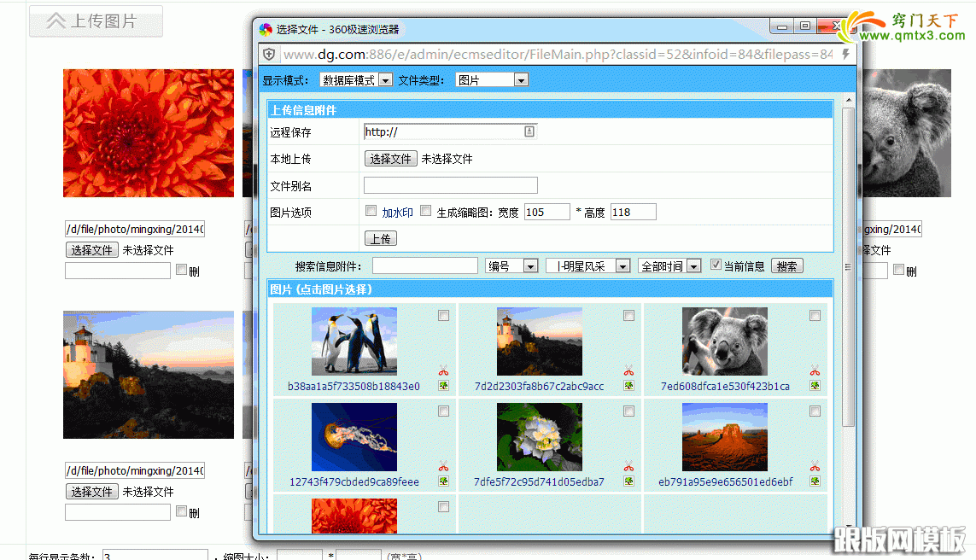The image size is (976, 560).
Task: Select the koala thumbnail in picture list
Action: [724, 341]
